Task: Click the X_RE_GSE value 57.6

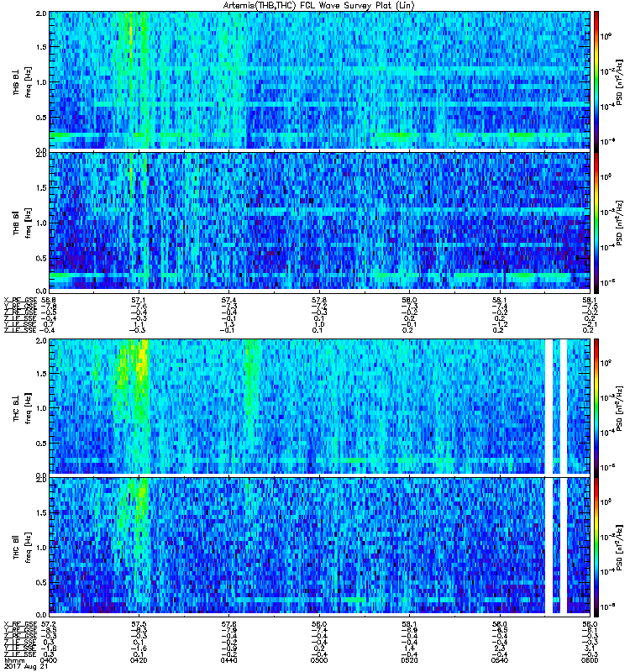Action: click(228, 624)
